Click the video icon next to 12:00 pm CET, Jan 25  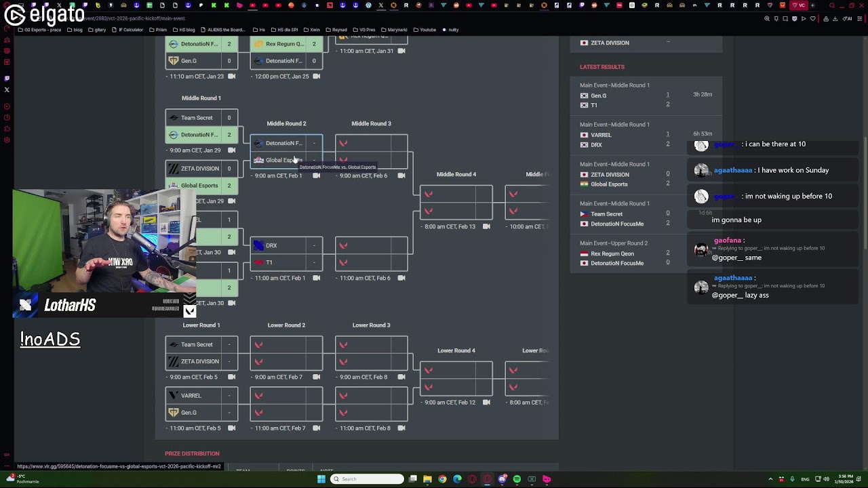[x=317, y=76]
